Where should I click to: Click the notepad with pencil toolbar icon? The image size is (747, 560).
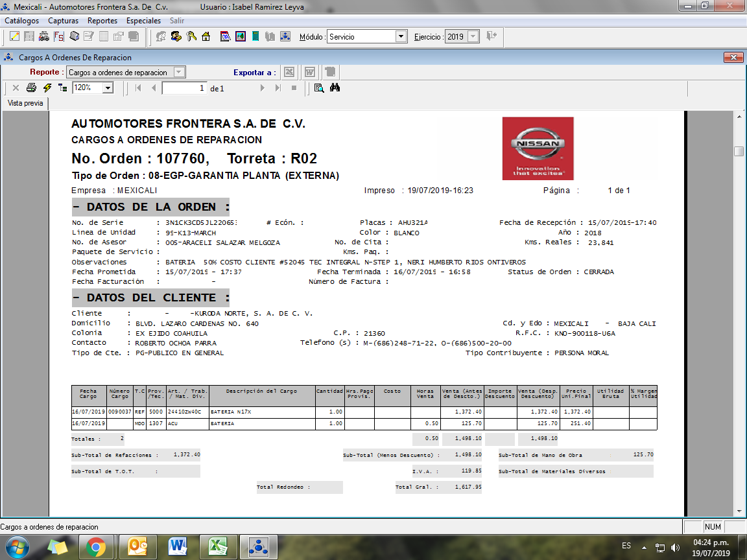(x=15, y=37)
